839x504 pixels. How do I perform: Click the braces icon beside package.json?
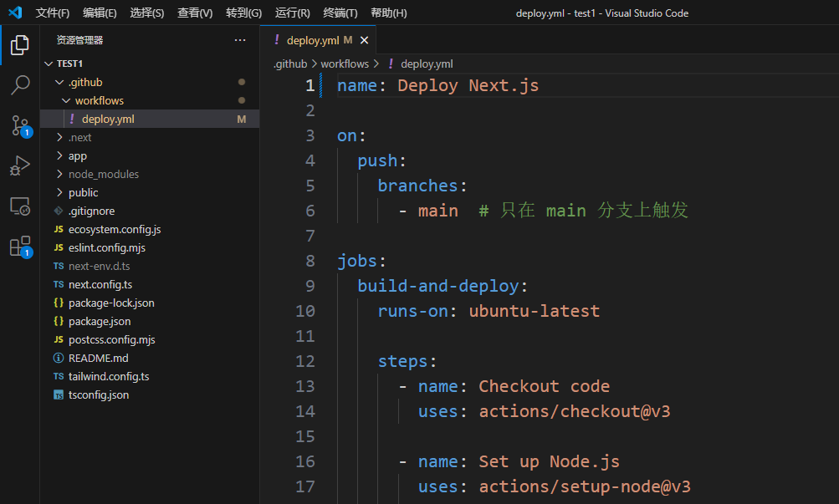(59, 321)
